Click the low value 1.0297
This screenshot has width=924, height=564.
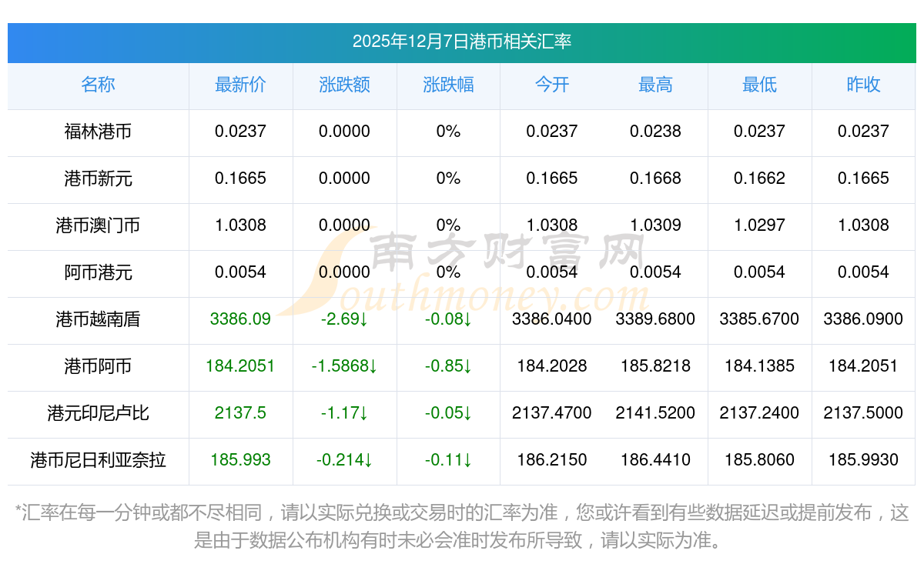point(759,225)
